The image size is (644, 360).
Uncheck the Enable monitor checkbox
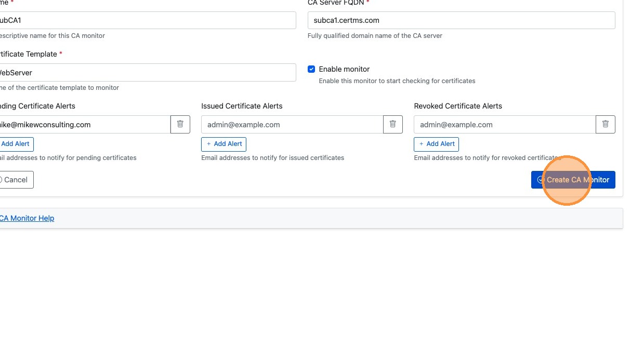tap(311, 69)
